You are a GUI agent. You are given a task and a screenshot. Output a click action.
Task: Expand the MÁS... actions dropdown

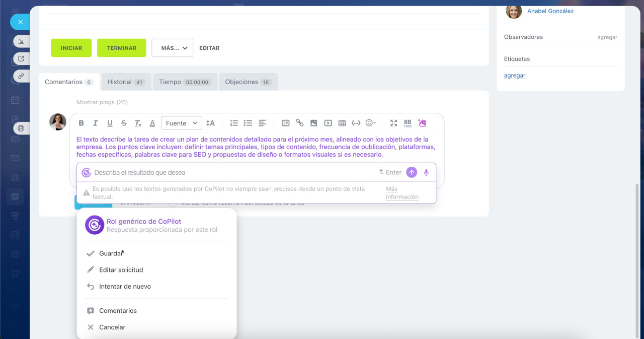[172, 48]
